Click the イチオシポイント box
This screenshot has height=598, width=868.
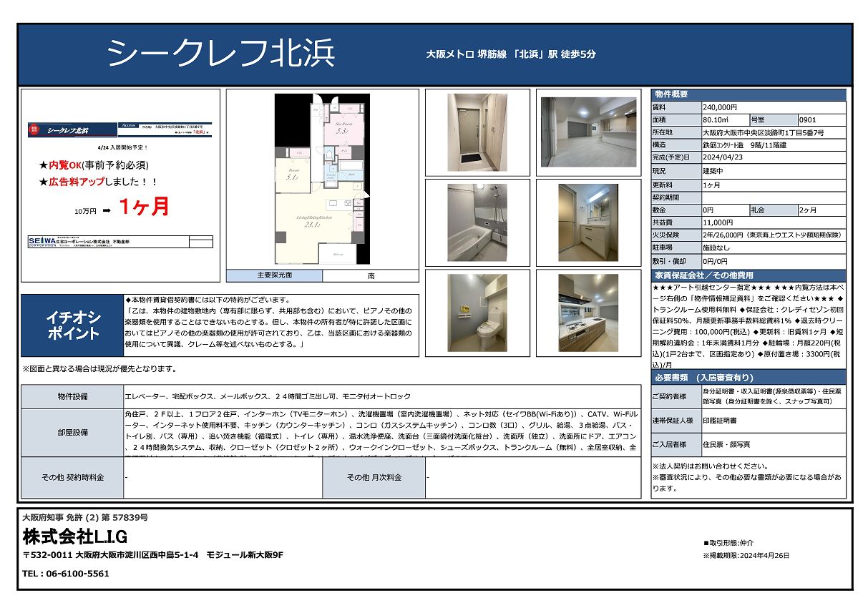tap(72, 325)
